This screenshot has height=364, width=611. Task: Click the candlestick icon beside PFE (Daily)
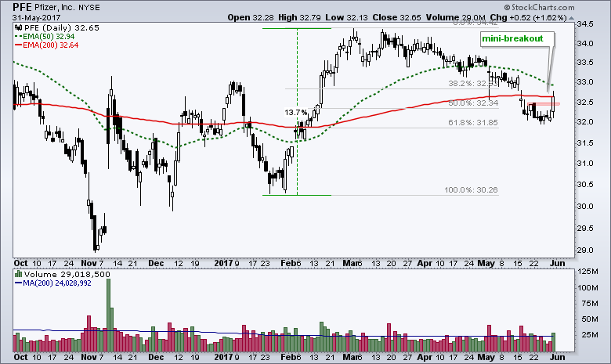point(17,27)
